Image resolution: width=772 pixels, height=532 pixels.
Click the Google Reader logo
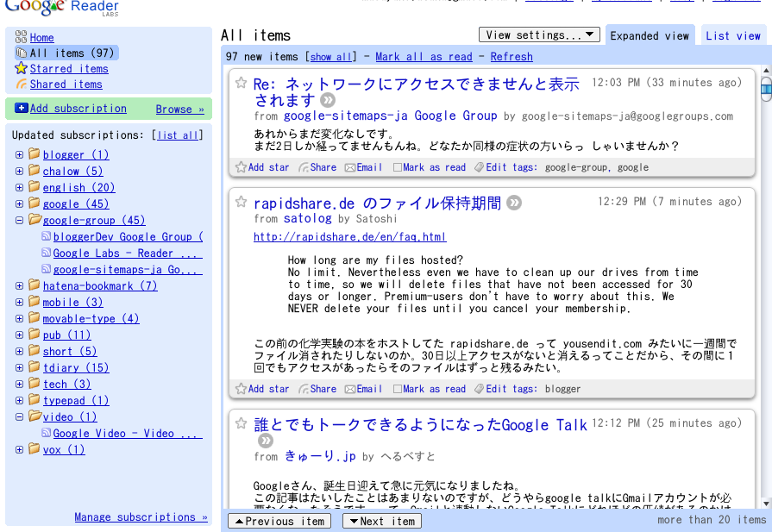[x=62, y=7]
